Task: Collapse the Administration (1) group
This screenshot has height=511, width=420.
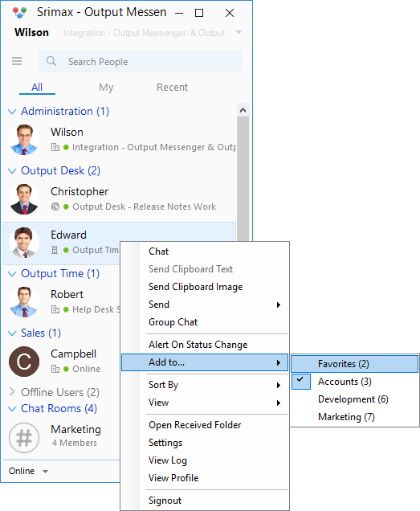Action: 12,112
